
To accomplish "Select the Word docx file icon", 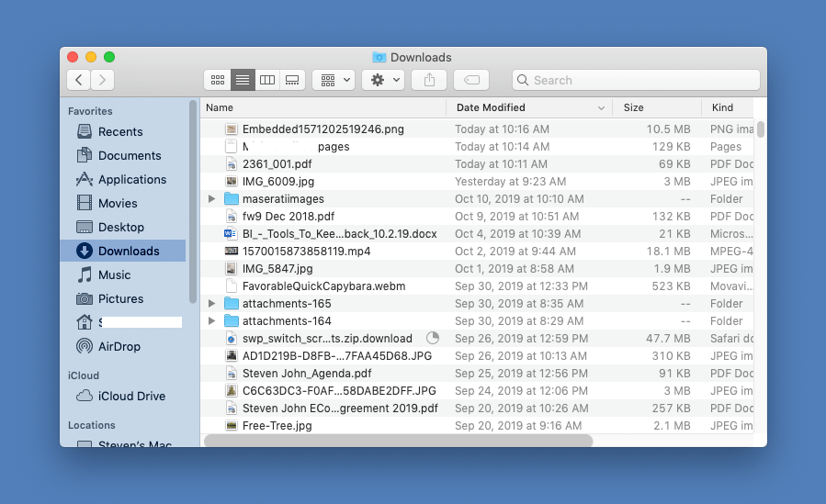I will 231,233.
